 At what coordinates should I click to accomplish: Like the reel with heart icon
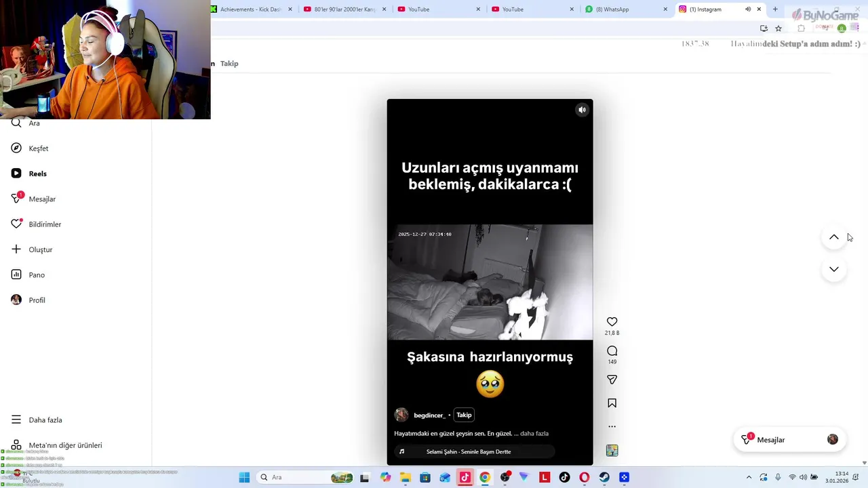tap(612, 322)
